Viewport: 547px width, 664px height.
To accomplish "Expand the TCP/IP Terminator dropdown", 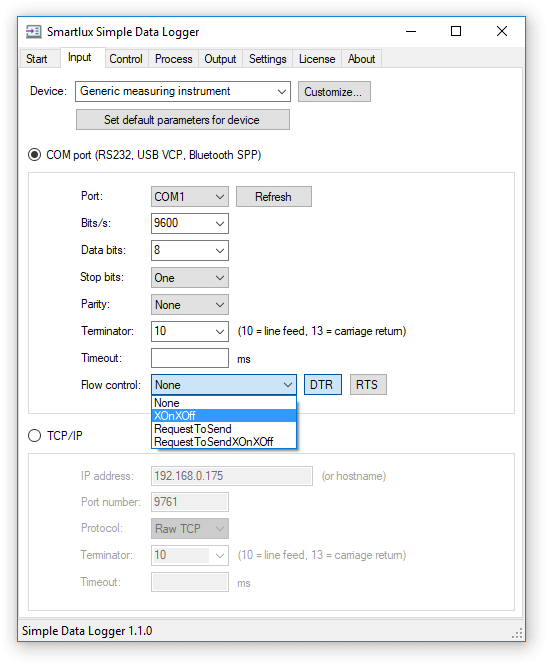I will (190, 555).
